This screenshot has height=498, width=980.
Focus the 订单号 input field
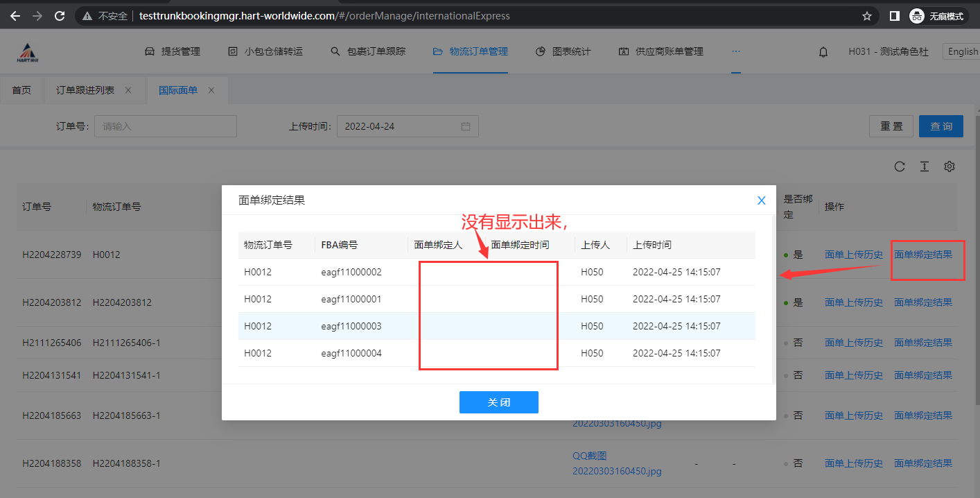click(x=166, y=126)
